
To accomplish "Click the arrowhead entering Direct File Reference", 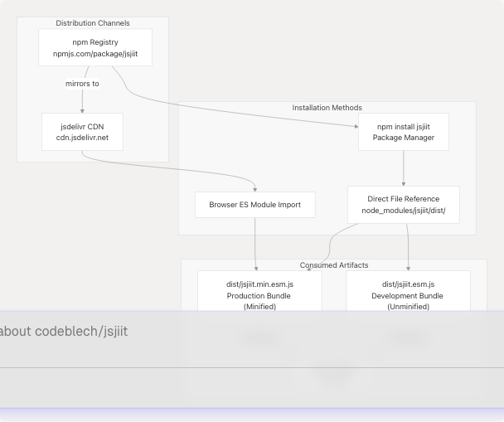I will (404, 183).
